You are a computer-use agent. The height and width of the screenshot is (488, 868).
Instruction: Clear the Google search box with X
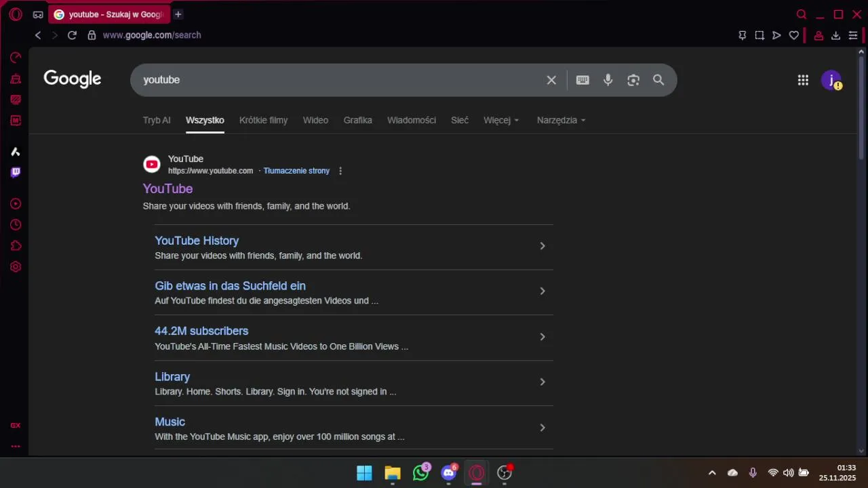tap(551, 80)
